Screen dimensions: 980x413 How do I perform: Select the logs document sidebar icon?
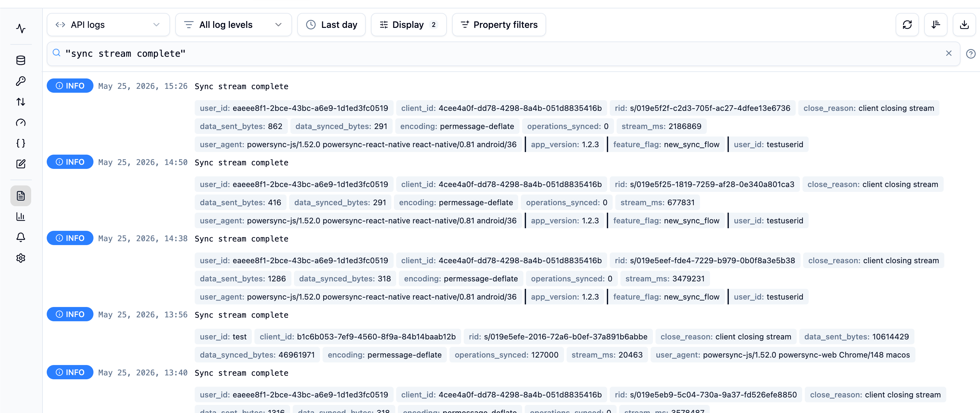(x=21, y=196)
